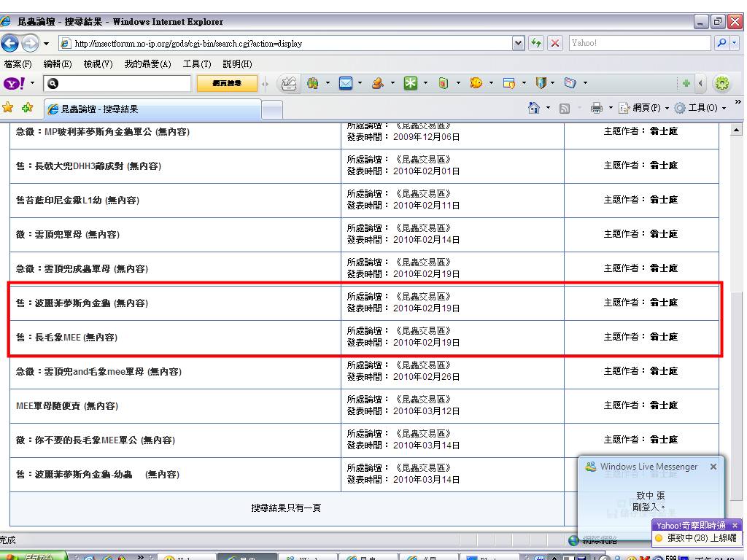Click the Print icon in command bar
This screenshot has width=747, height=560.
[596, 108]
